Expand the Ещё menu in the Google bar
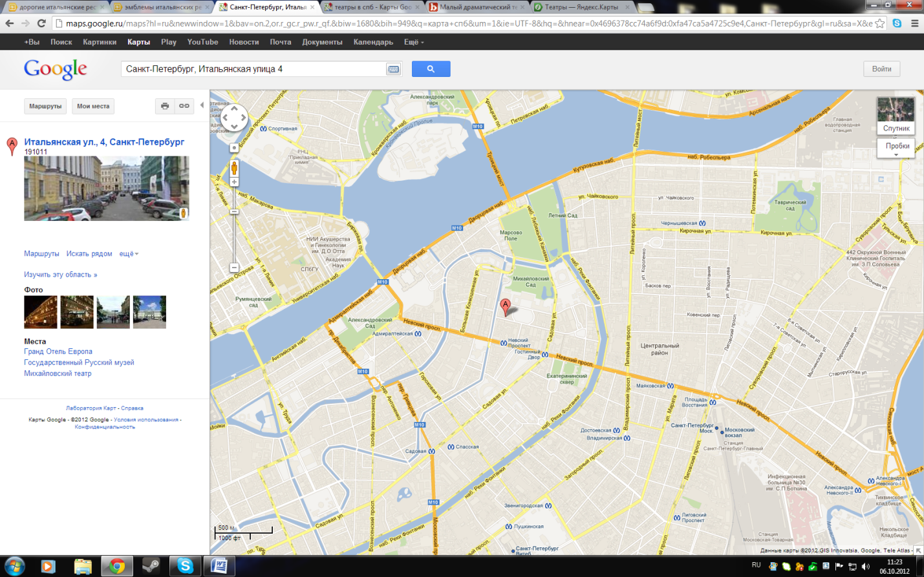This screenshot has width=924, height=577. tap(414, 42)
